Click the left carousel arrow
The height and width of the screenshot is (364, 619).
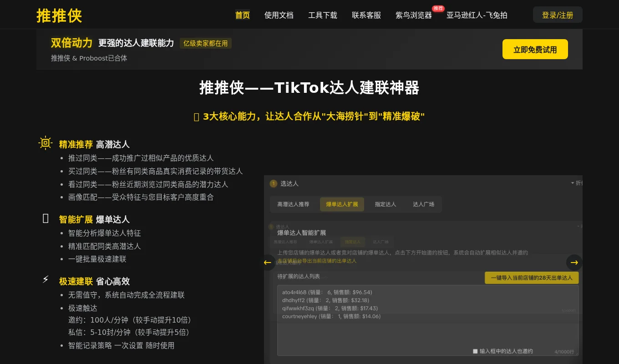tap(268, 263)
